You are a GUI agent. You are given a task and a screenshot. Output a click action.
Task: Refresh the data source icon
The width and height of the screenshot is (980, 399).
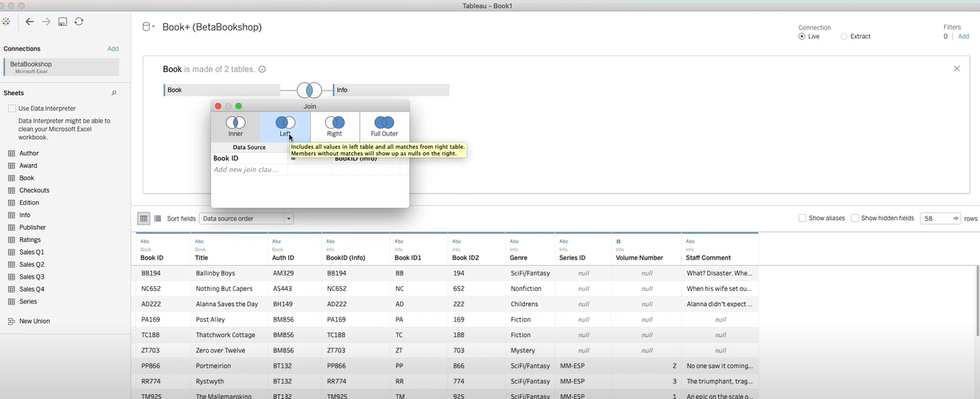click(x=78, y=22)
